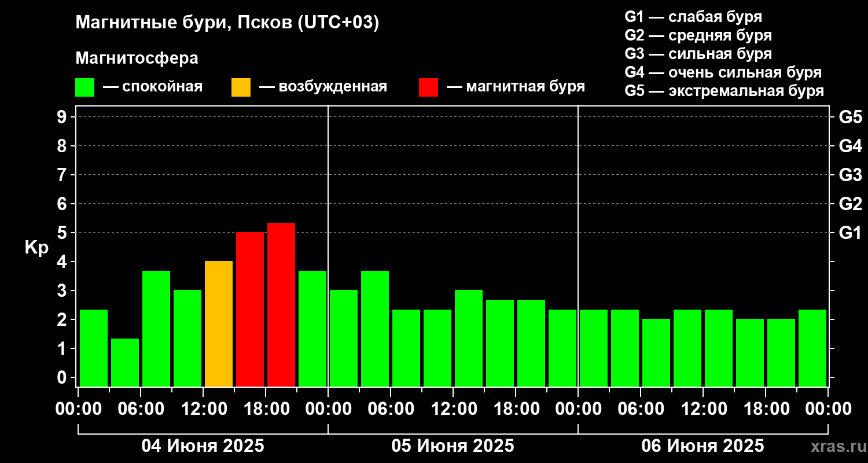The height and width of the screenshot is (463, 868).
Task: Click the 'G5' tick label on the right axis
Action: click(x=850, y=117)
